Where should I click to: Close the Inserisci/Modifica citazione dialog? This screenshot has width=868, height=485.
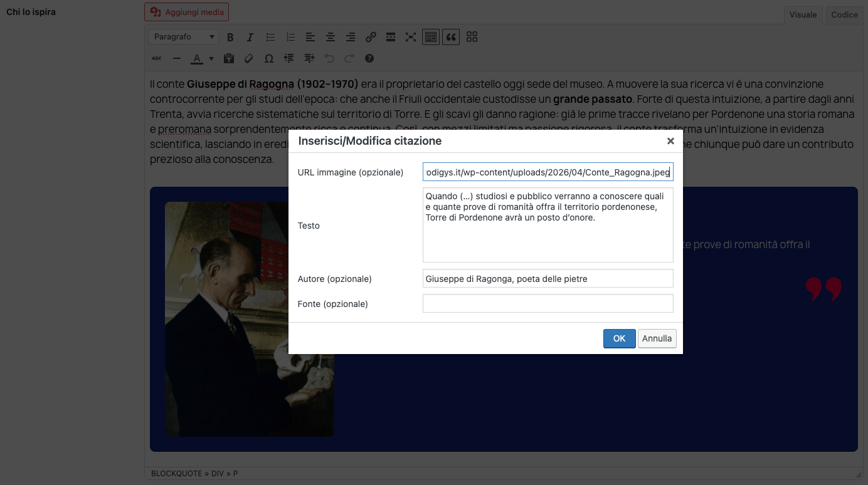[x=670, y=141]
